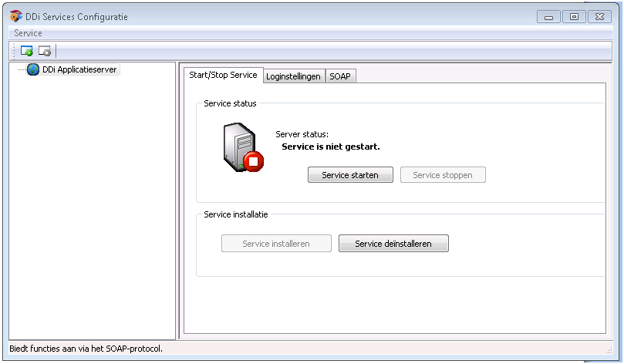The width and height of the screenshot is (624, 364).
Task: Click the green start service toolbar icon
Action: [26, 51]
